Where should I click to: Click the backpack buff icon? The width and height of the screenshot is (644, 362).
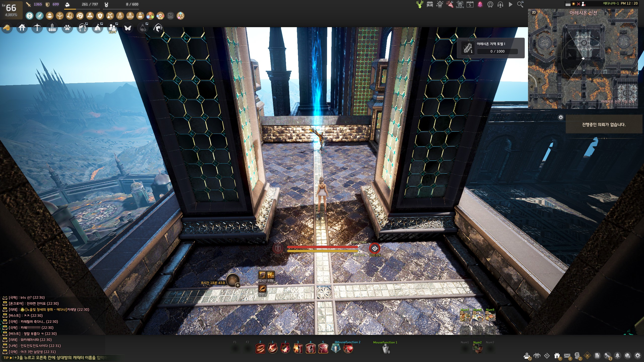(x=50, y=16)
